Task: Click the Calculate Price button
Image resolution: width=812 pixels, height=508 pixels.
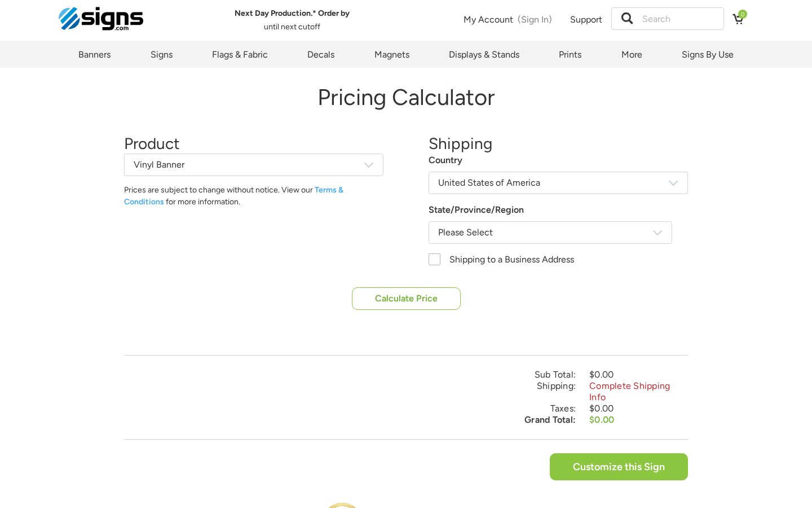Action: point(406,299)
